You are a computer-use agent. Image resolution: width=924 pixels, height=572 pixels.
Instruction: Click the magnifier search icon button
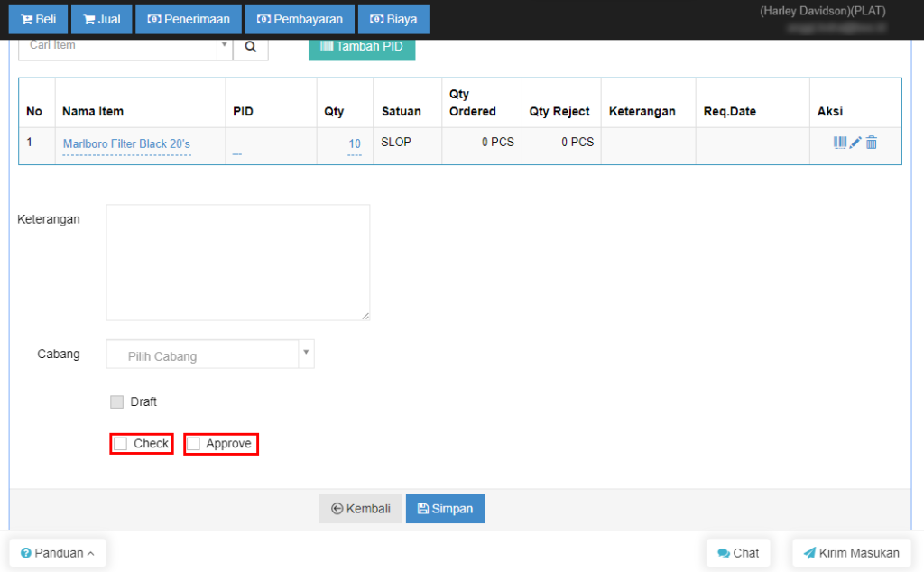pyautogui.click(x=251, y=46)
